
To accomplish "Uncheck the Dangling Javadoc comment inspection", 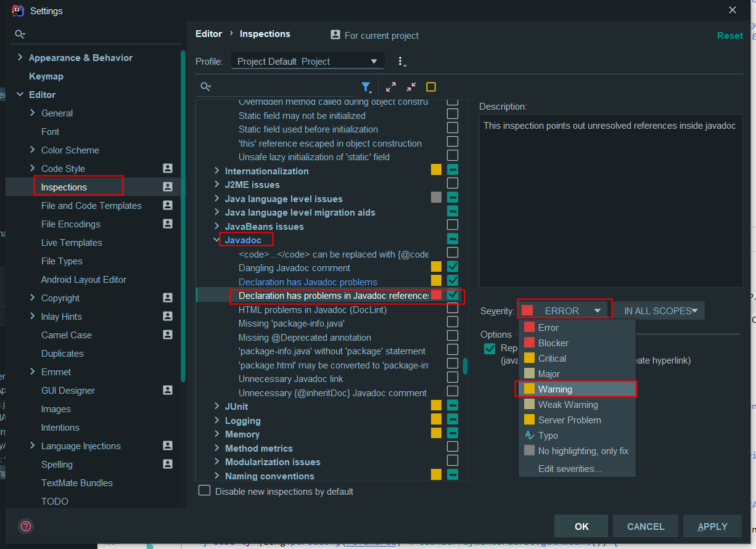I will (453, 266).
